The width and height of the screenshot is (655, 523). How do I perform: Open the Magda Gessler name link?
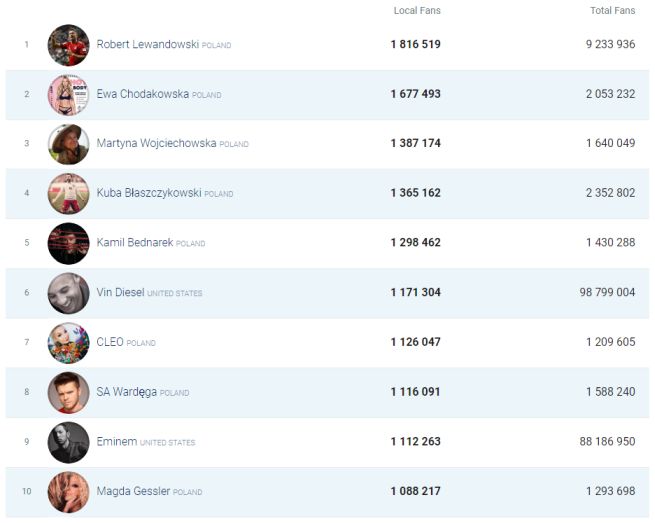click(x=133, y=492)
